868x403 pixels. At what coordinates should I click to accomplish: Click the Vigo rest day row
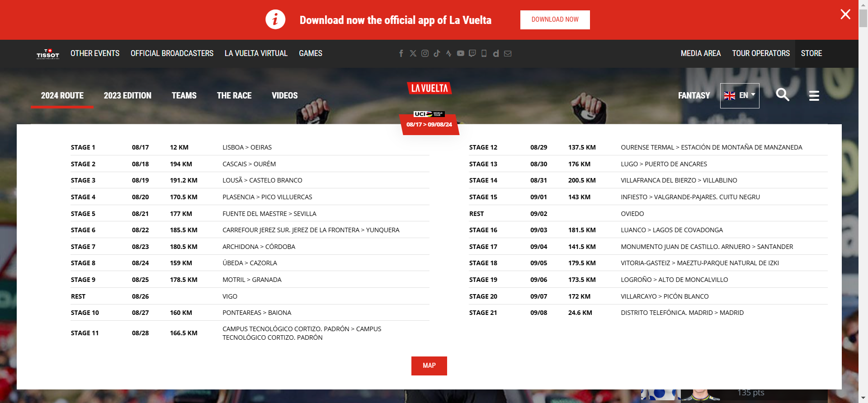tap(250, 296)
